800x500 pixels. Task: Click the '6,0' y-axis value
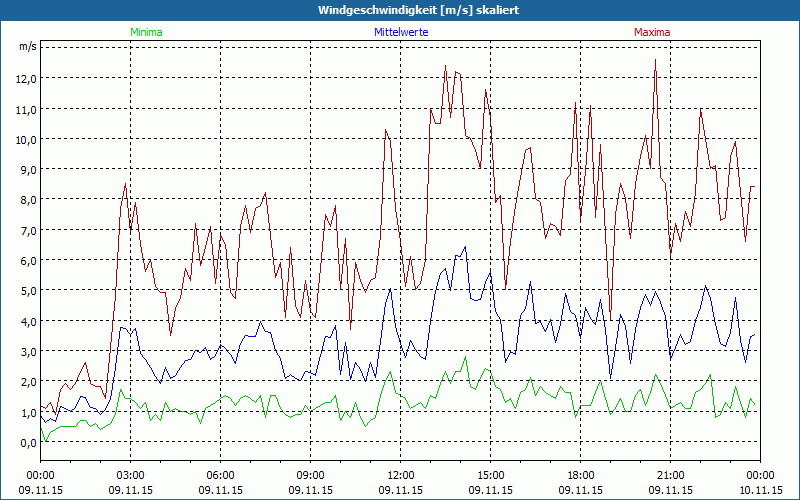(x=29, y=261)
